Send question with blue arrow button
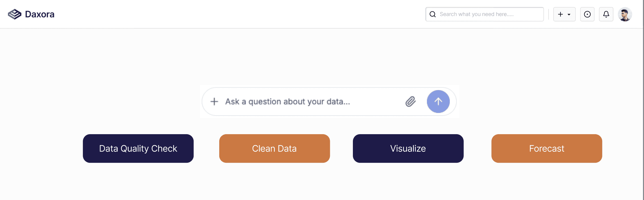The image size is (644, 200). click(x=438, y=101)
